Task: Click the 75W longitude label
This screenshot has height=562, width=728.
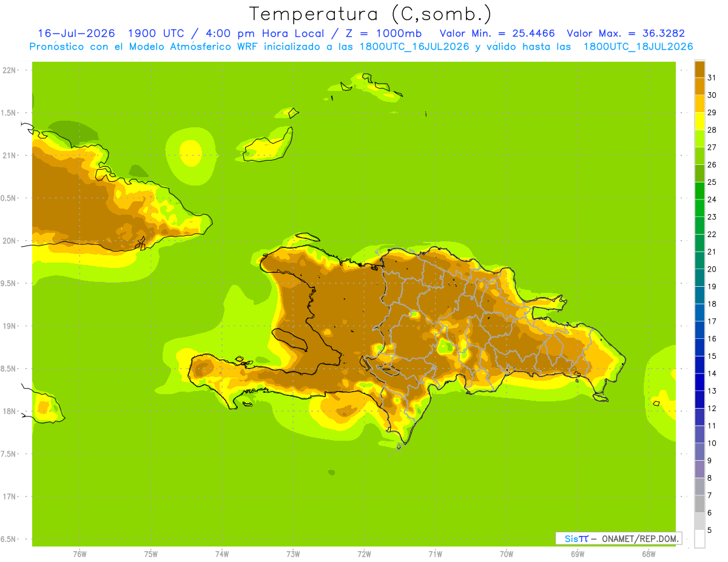Action: click(150, 554)
